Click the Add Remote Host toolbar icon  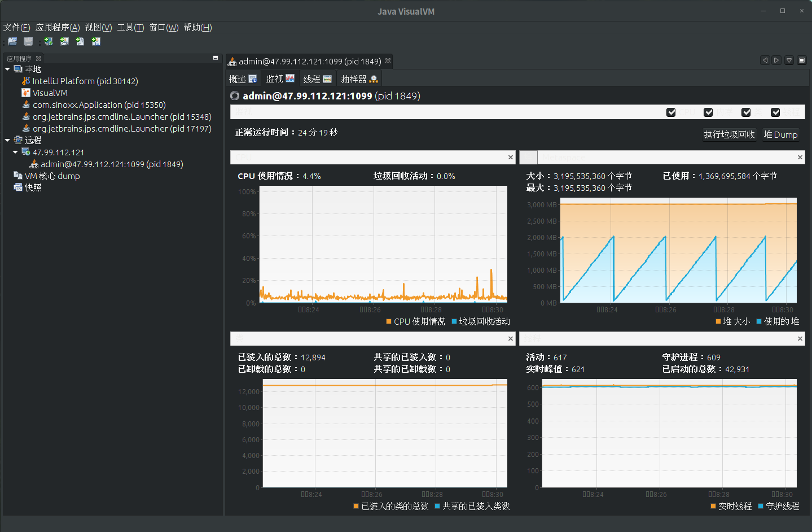[x=49, y=41]
